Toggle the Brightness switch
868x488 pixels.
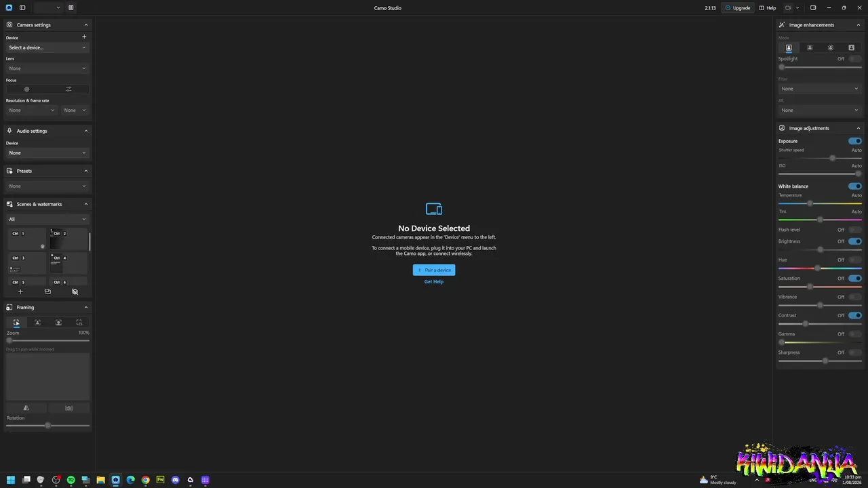(x=855, y=241)
